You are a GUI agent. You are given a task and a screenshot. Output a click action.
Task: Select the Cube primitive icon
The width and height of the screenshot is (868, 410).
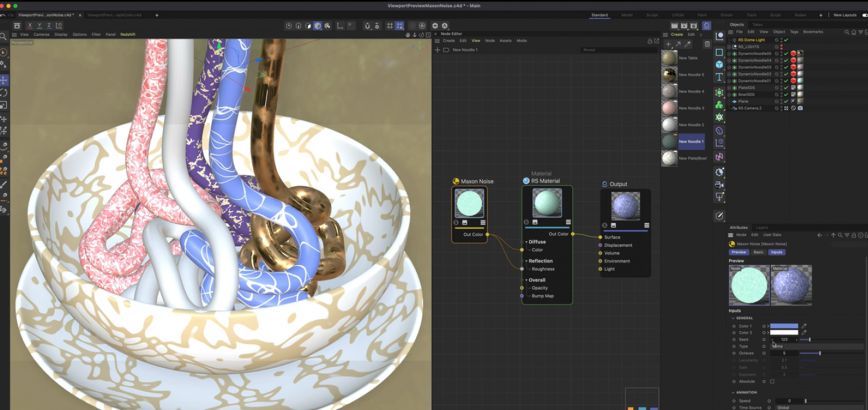[719, 64]
